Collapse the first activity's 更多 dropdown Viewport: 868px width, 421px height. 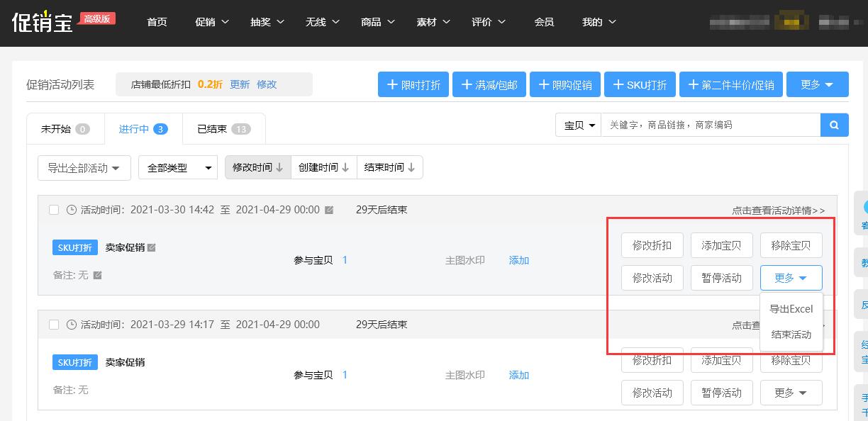click(791, 278)
